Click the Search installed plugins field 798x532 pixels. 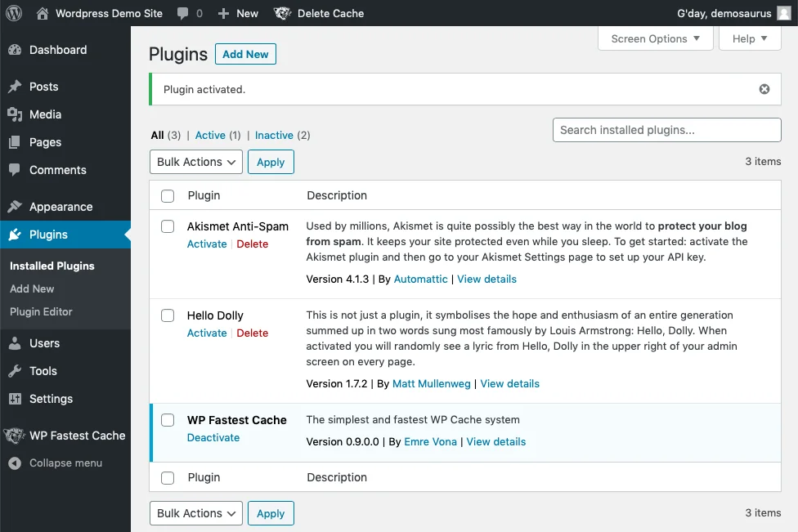click(666, 130)
